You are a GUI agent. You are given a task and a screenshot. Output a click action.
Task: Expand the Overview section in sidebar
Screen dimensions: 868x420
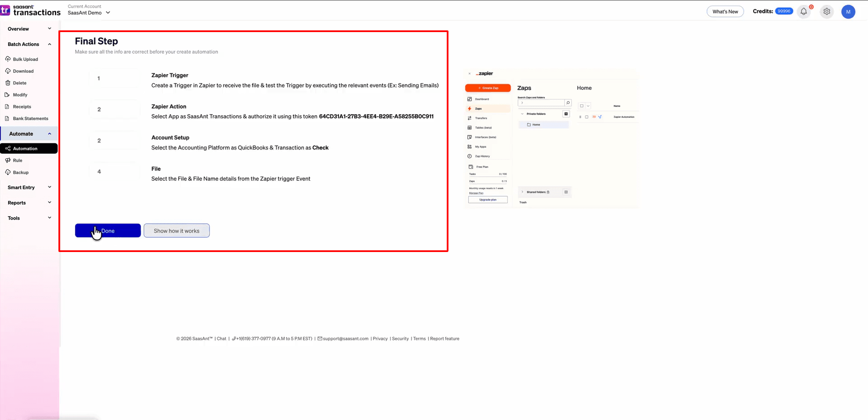pyautogui.click(x=29, y=29)
